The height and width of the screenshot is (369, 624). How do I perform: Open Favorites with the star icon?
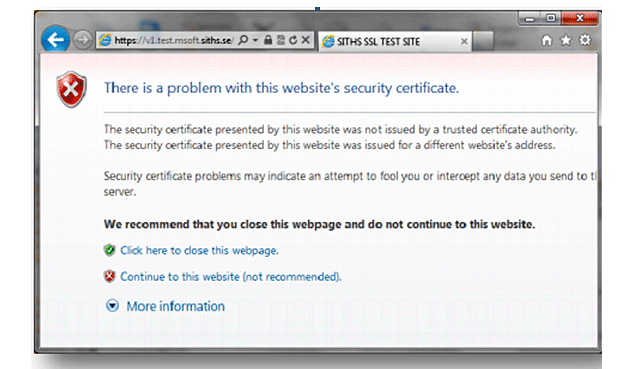(566, 40)
